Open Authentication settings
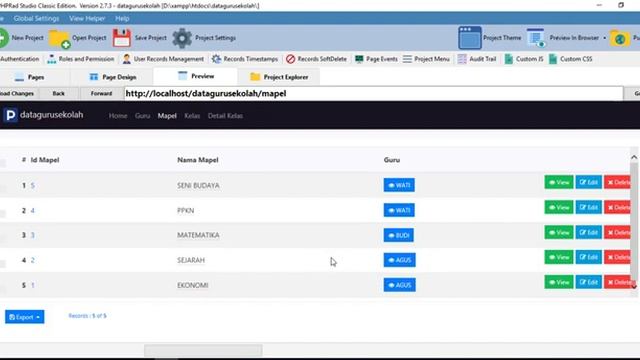Image resolution: width=640 pixels, height=360 pixels. [20, 59]
